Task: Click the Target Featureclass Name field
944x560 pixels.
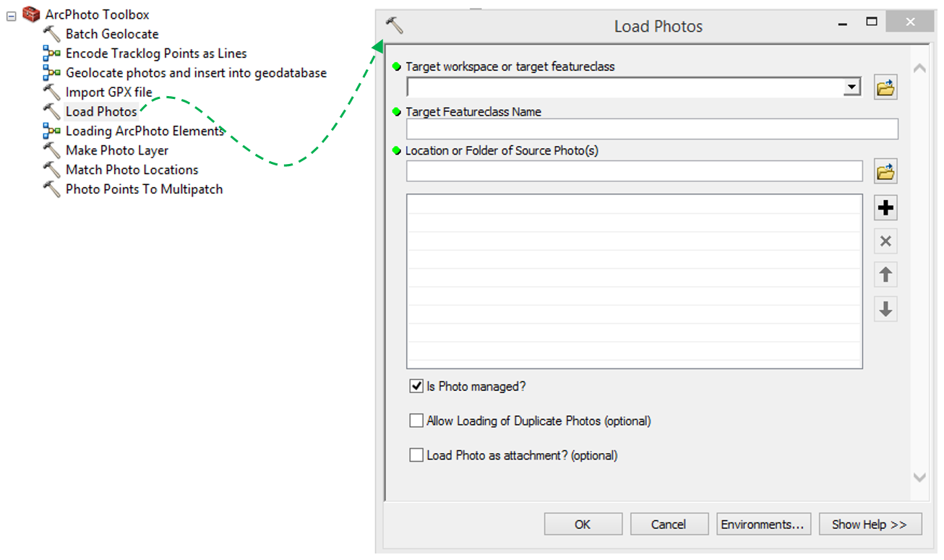Action: click(x=652, y=129)
